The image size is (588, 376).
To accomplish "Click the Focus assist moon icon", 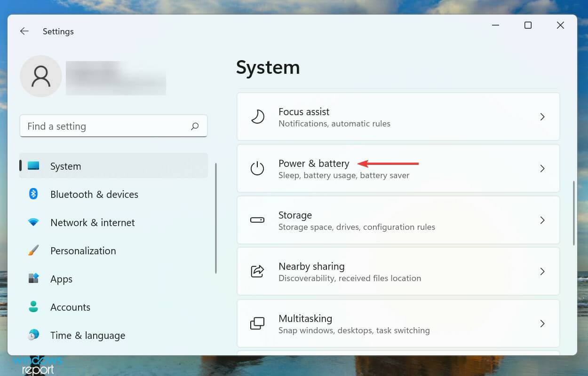I will 257,117.
